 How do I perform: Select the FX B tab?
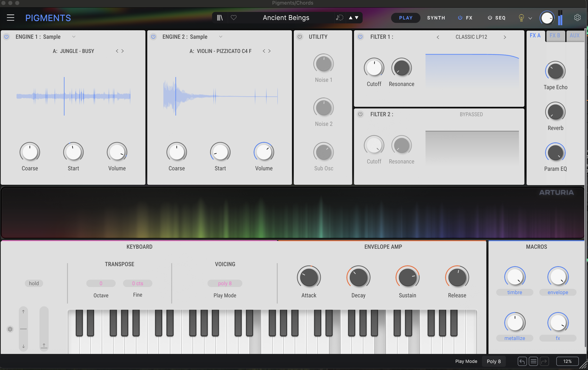coord(555,36)
